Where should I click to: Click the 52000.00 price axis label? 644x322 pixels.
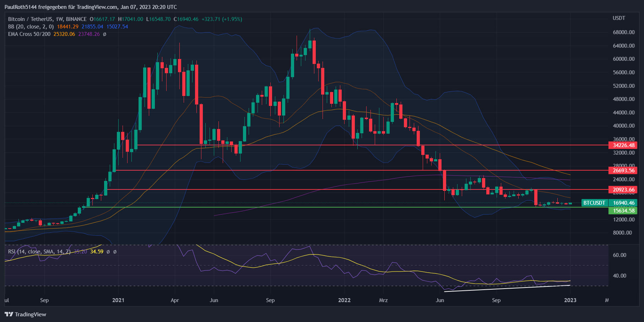click(x=624, y=86)
